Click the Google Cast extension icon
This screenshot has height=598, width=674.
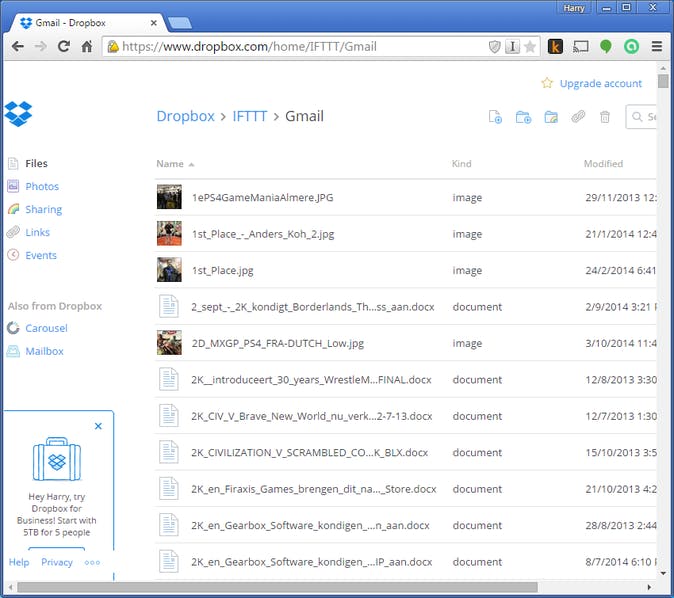click(581, 46)
